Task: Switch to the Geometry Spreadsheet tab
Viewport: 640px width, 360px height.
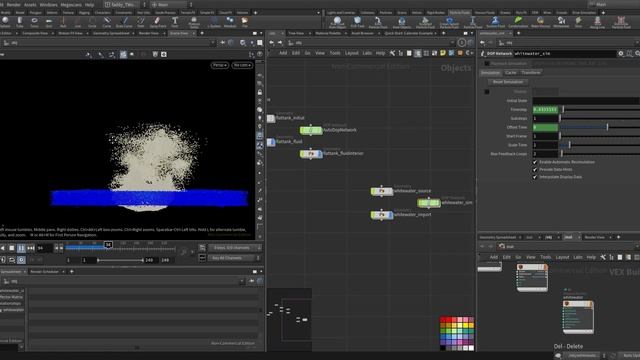Action: coord(111,33)
